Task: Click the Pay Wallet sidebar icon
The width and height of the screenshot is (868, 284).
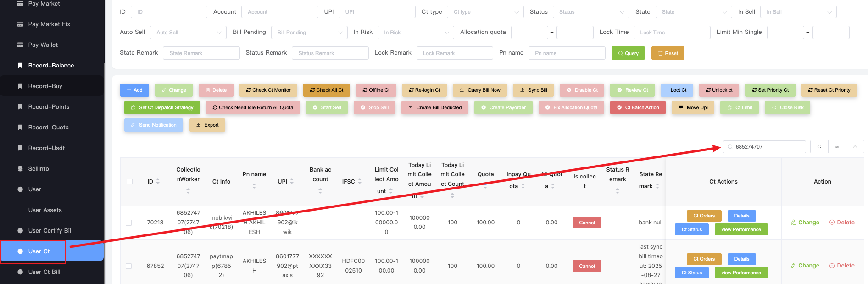Action: (20, 45)
